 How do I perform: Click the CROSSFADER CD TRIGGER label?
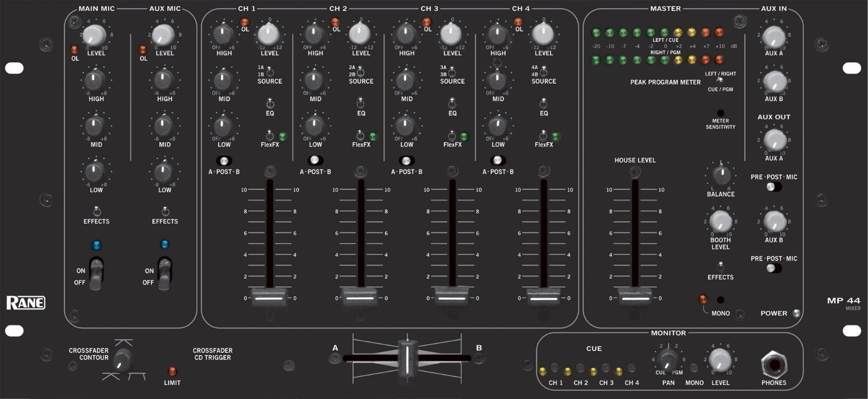click(x=213, y=354)
